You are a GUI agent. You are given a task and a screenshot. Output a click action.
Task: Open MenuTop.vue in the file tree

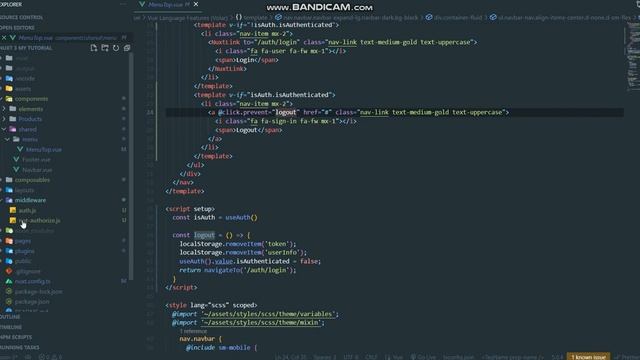(44, 149)
